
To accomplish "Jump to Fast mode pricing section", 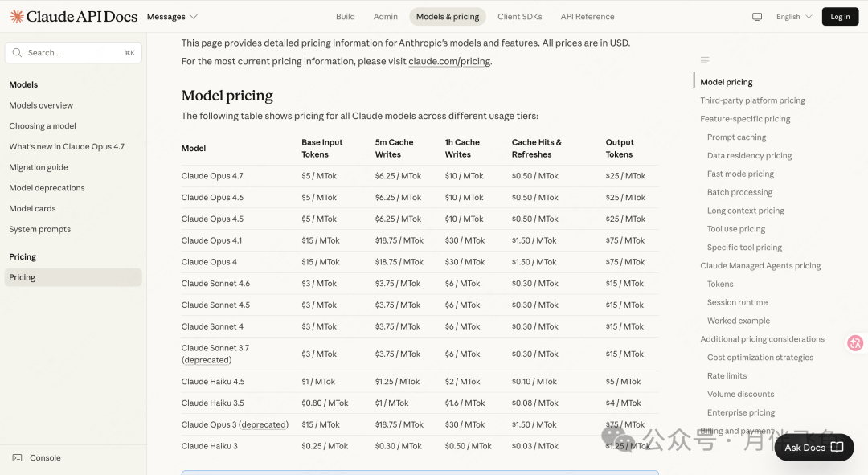I will 741,174.
